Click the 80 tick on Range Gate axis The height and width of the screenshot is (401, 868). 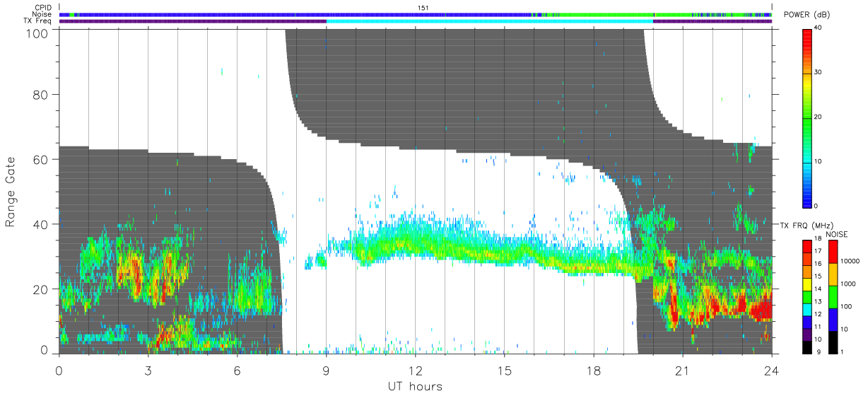point(42,95)
